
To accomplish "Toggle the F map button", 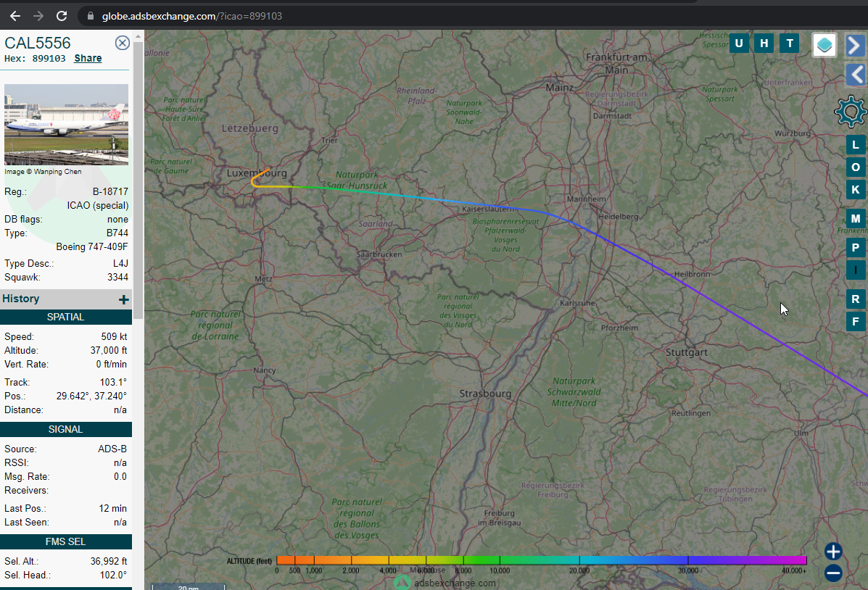I will 855,322.
